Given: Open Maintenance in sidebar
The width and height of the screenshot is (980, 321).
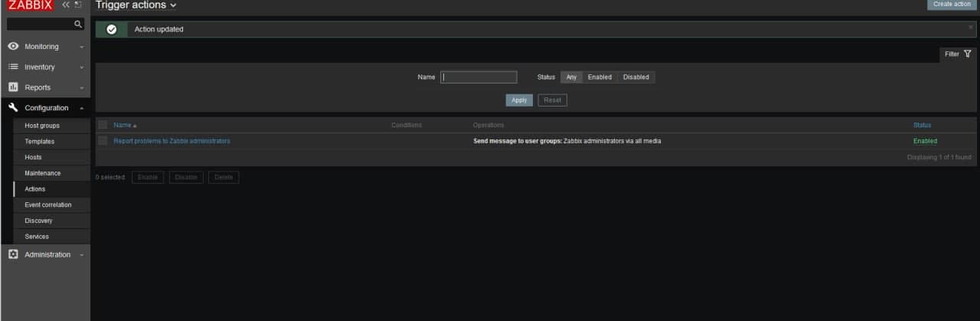Looking at the screenshot, I should point(42,173).
